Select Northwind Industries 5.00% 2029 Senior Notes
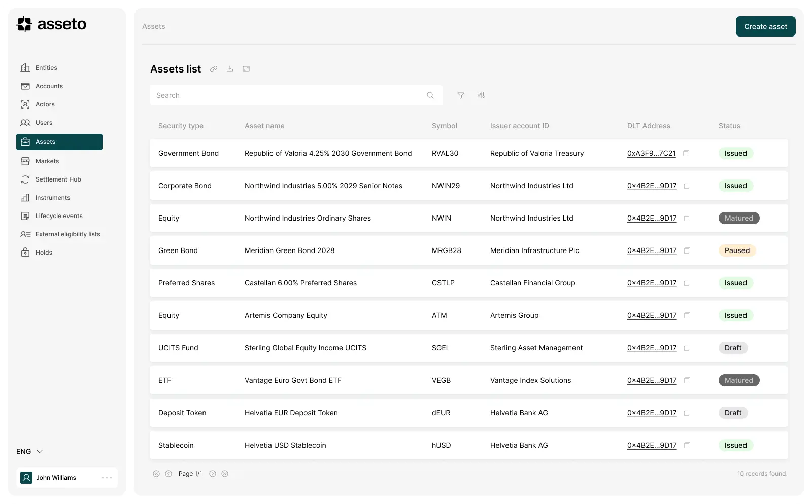812x504 pixels. coord(323,186)
